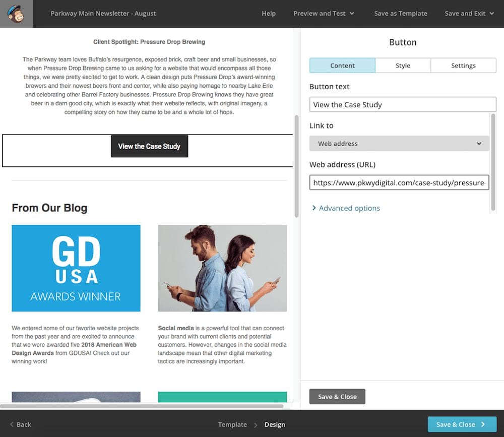Click the blue Save & Close footer button
This screenshot has height=437, width=504.
click(x=462, y=424)
